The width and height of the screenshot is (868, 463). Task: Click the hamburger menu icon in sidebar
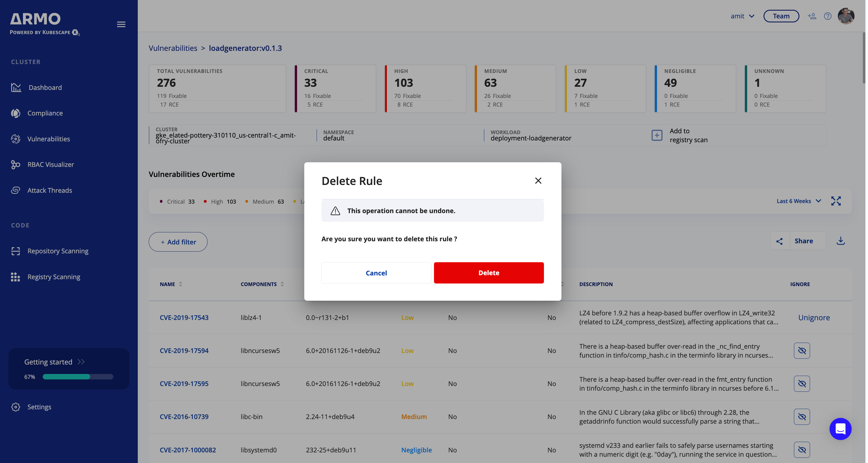[x=121, y=24]
